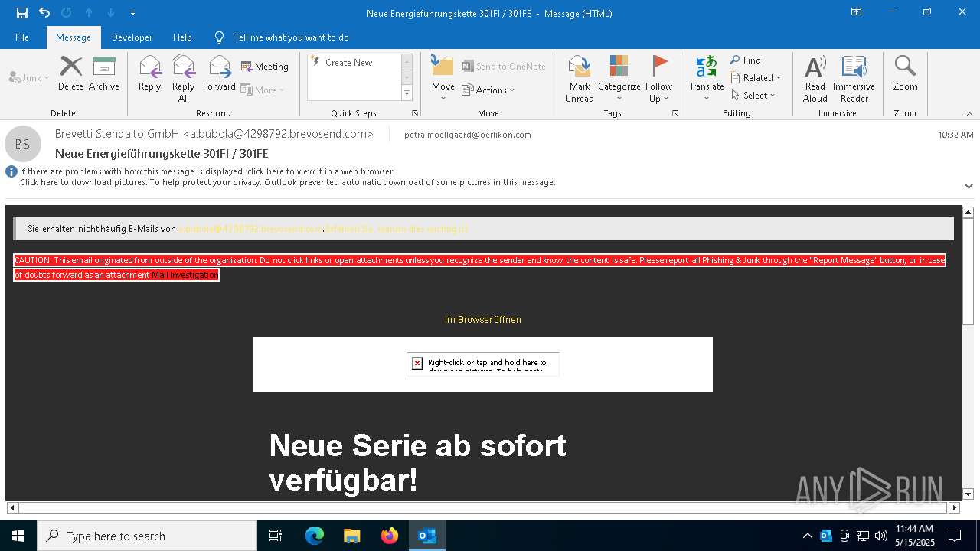The height and width of the screenshot is (551, 980).
Task: Collapse the ribbon with the chevron
Action: click(969, 114)
